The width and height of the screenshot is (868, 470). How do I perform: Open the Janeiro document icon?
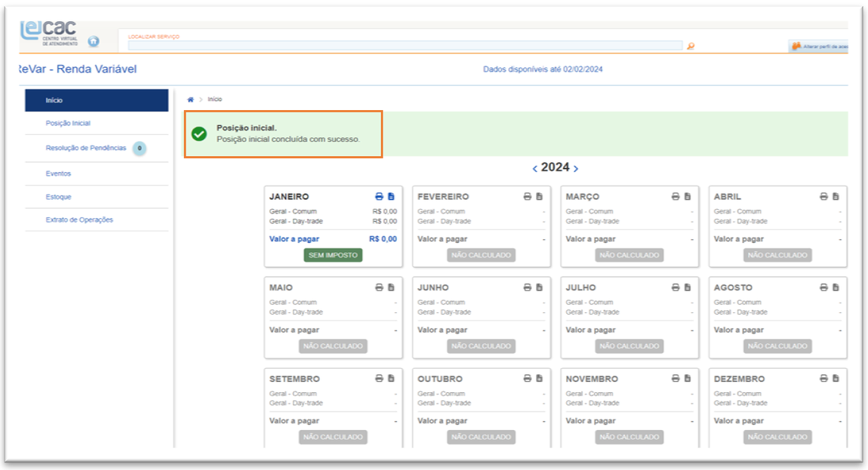pyautogui.click(x=391, y=196)
